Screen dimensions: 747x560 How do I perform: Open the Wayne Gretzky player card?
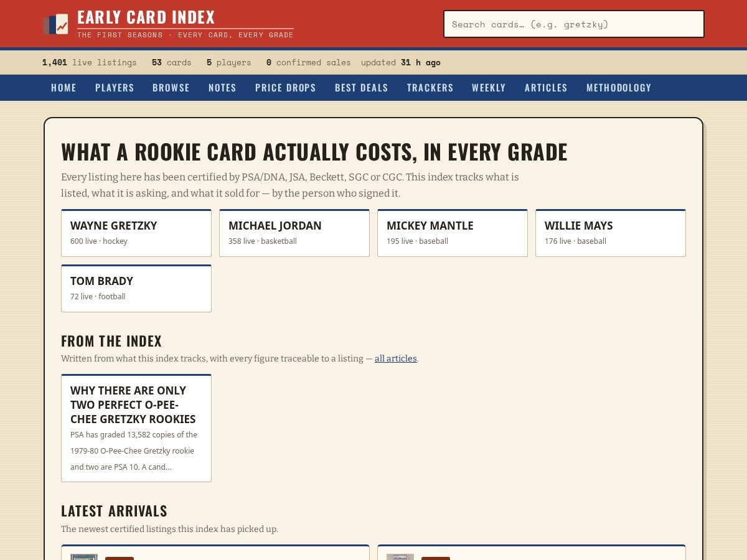pyautogui.click(x=136, y=233)
